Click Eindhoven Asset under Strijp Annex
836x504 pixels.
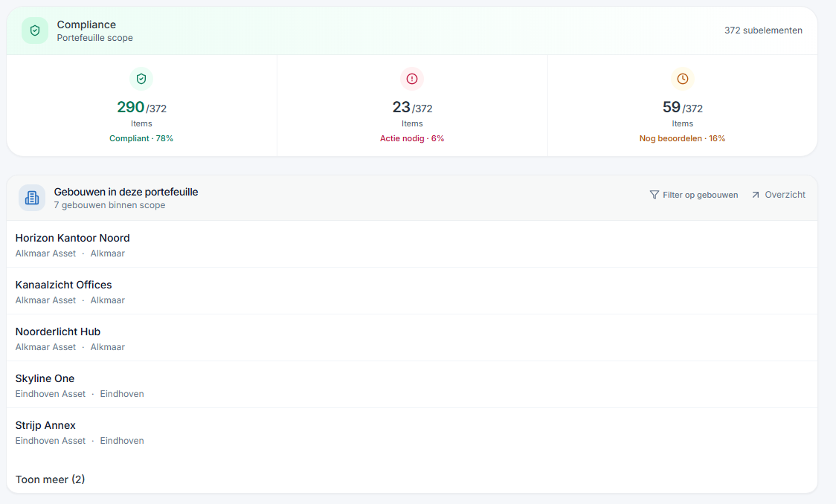(x=50, y=441)
